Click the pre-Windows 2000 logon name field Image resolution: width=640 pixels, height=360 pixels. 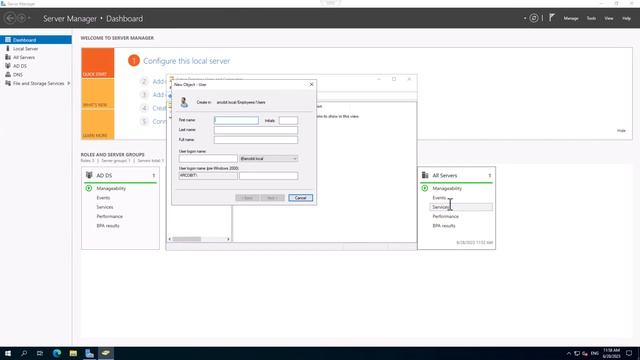[269, 176]
